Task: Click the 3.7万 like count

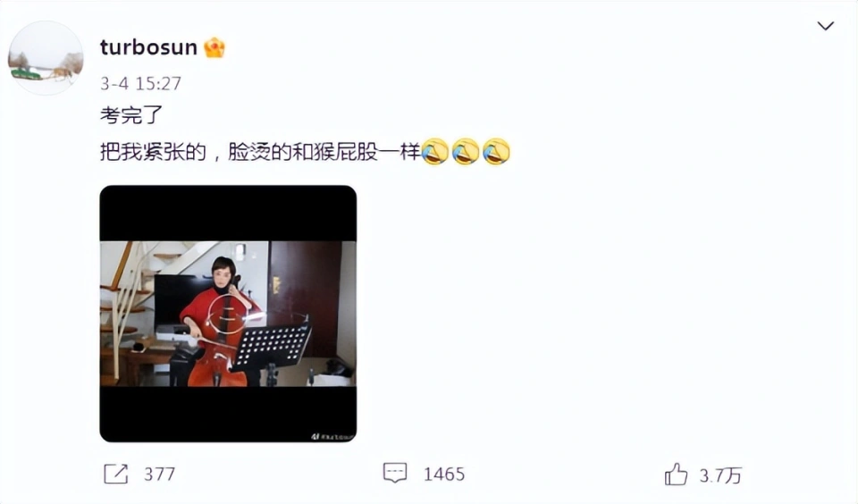Action: point(720,475)
